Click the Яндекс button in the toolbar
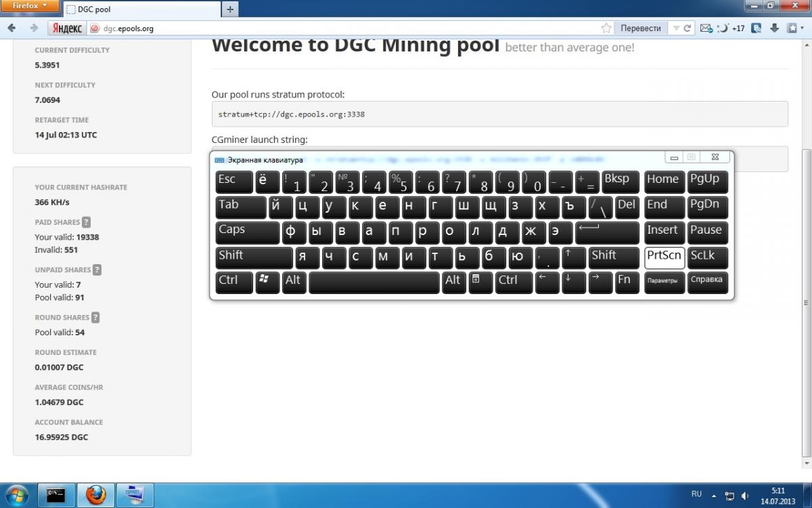Screen dimensions: 812x508 (68, 28)
